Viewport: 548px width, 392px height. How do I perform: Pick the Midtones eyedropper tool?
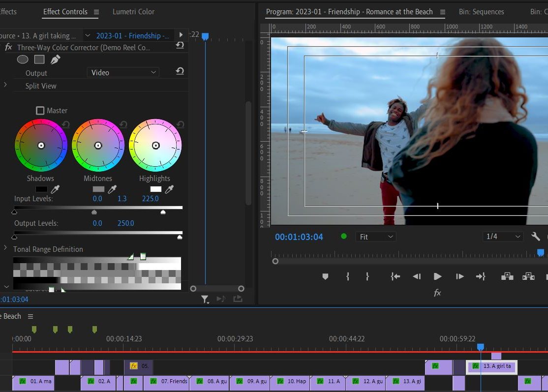[112, 189]
